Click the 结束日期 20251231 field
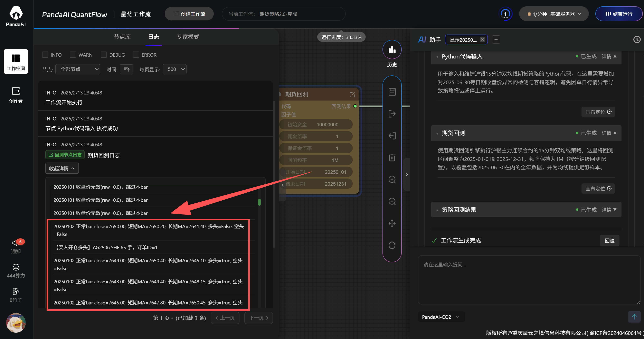The height and width of the screenshot is (339, 644). point(316,184)
